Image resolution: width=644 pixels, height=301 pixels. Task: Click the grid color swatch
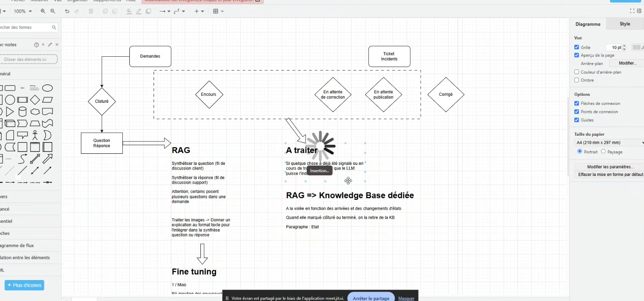[636, 47]
